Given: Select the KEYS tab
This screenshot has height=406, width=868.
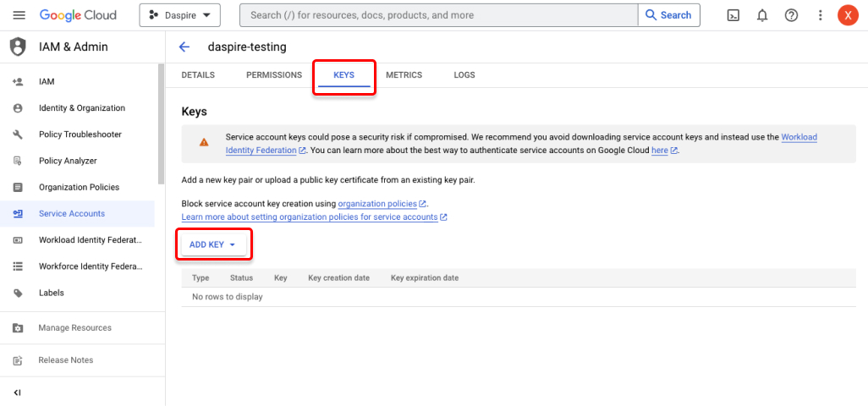Looking at the screenshot, I should tap(343, 75).
